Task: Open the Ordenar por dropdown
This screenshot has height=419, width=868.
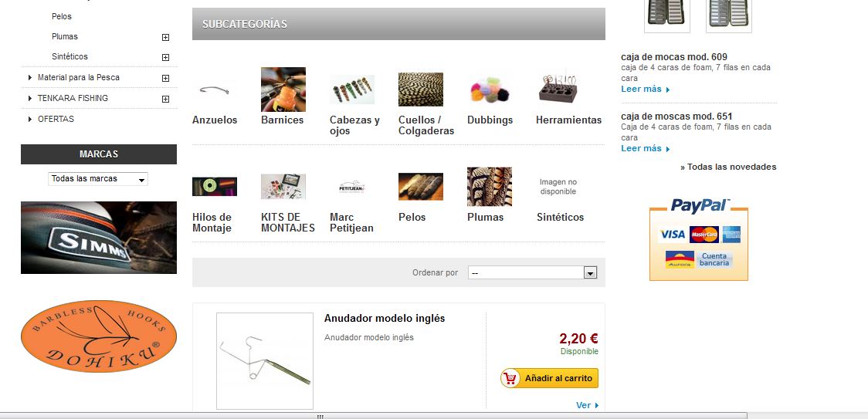Action: click(x=533, y=273)
